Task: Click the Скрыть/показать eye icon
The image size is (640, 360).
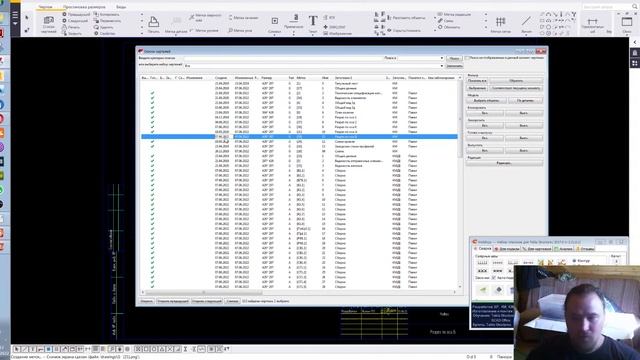Action: [x=404, y=30]
